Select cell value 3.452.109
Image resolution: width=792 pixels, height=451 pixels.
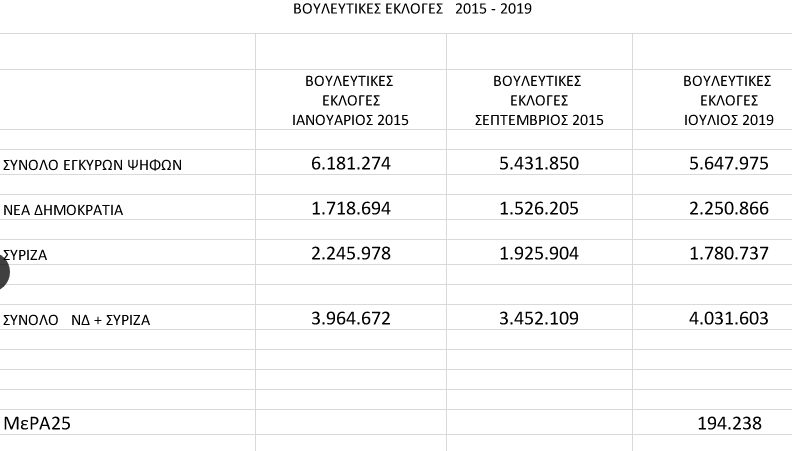[x=539, y=318]
